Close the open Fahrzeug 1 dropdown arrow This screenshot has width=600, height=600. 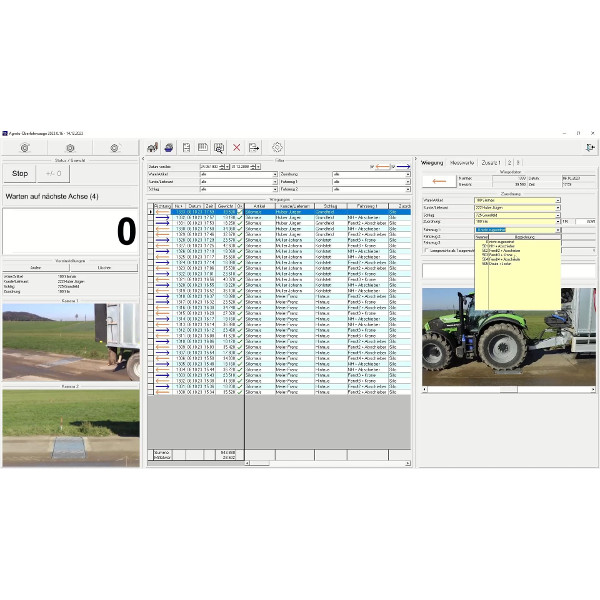click(558, 230)
